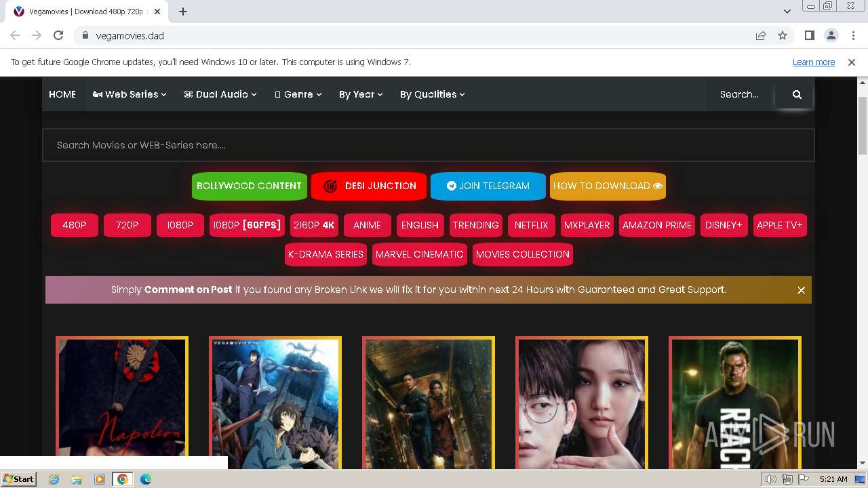Open the AMAZON PRIME category

(657, 225)
